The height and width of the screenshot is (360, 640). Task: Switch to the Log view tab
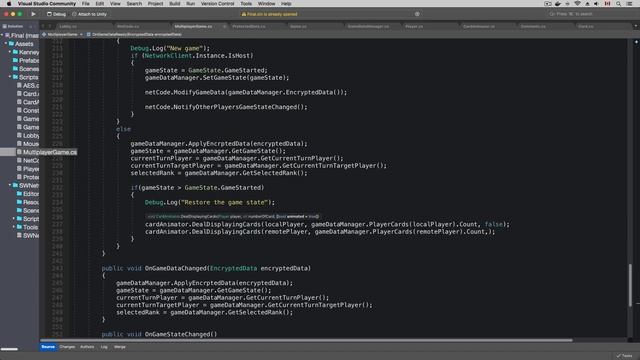click(104, 347)
